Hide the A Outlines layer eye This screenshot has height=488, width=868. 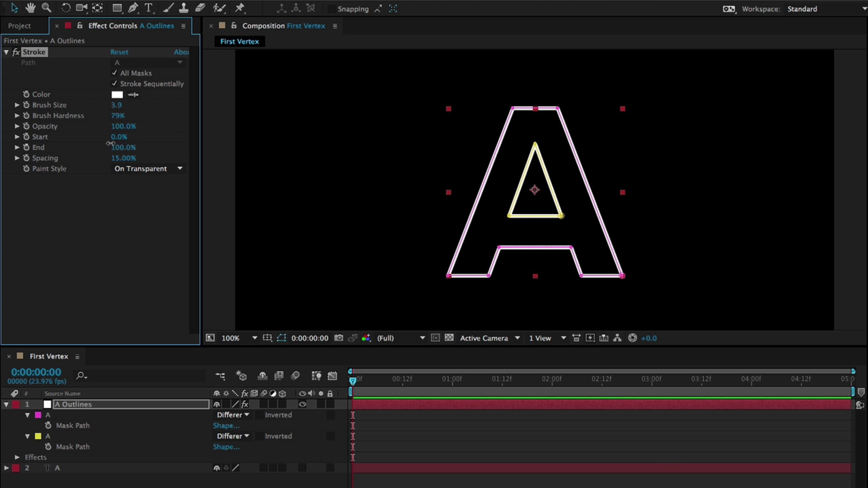click(302, 404)
